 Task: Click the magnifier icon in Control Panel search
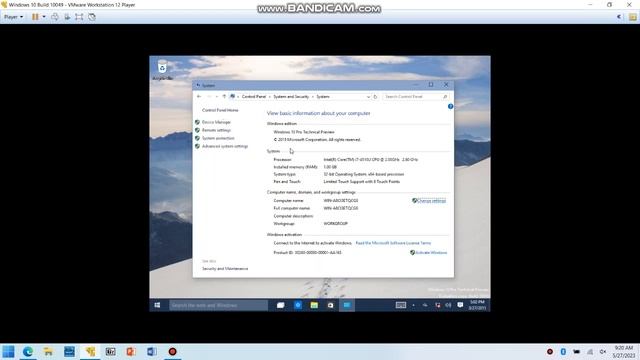tap(445, 97)
